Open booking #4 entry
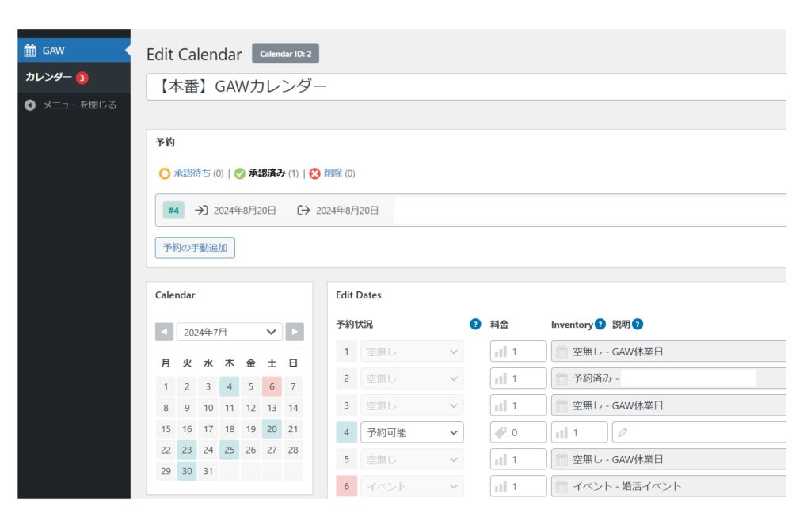The width and height of the screenshot is (811, 532). 173,211
